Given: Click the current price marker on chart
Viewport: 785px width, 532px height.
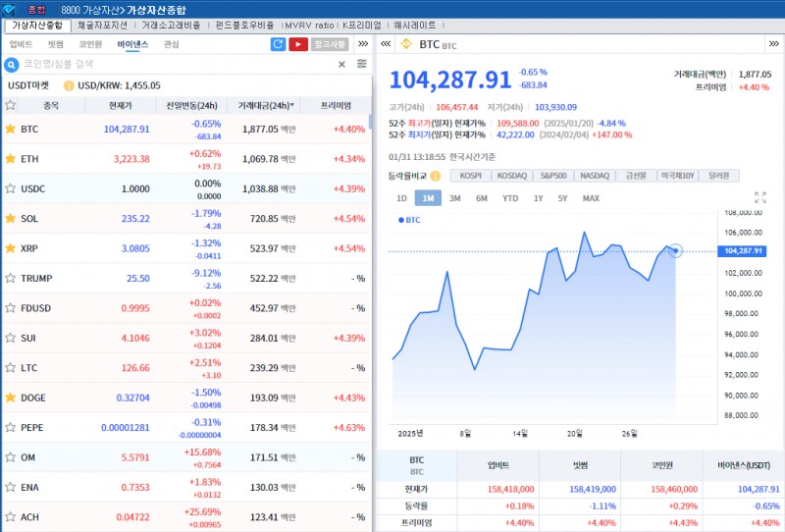Looking at the screenshot, I should point(675,250).
